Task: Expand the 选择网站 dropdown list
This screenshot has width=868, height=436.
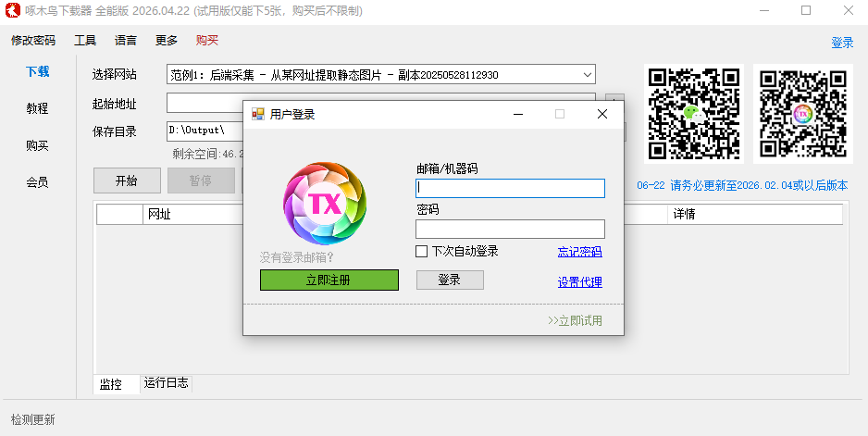Action: [x=587, y=75]
